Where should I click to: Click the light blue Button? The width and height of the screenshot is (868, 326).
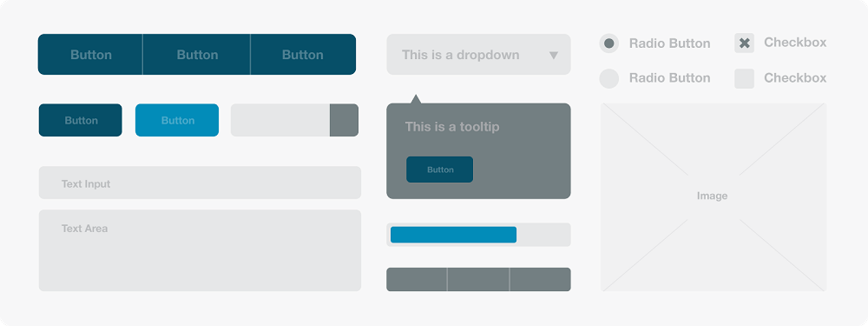pyautogui.click(x=177, y=120)
